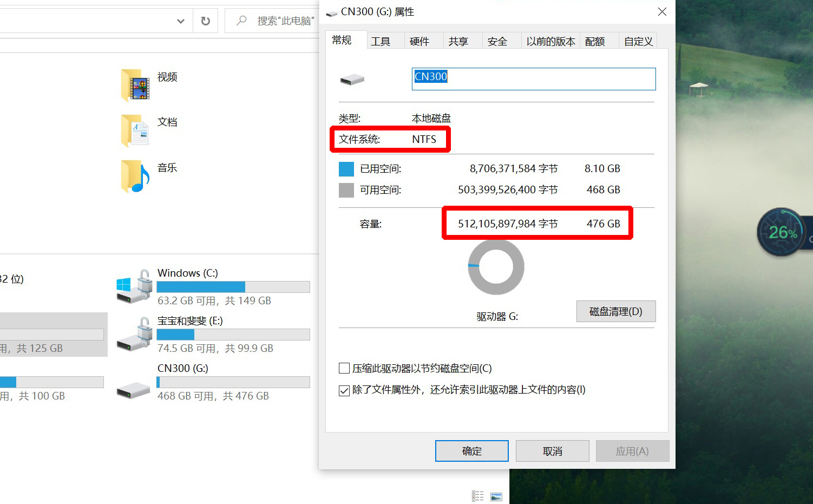Click the 磁盘清理 (Disk Cleanup) button
This screenshot has width=813, height=504.
(x=616, y=311)
